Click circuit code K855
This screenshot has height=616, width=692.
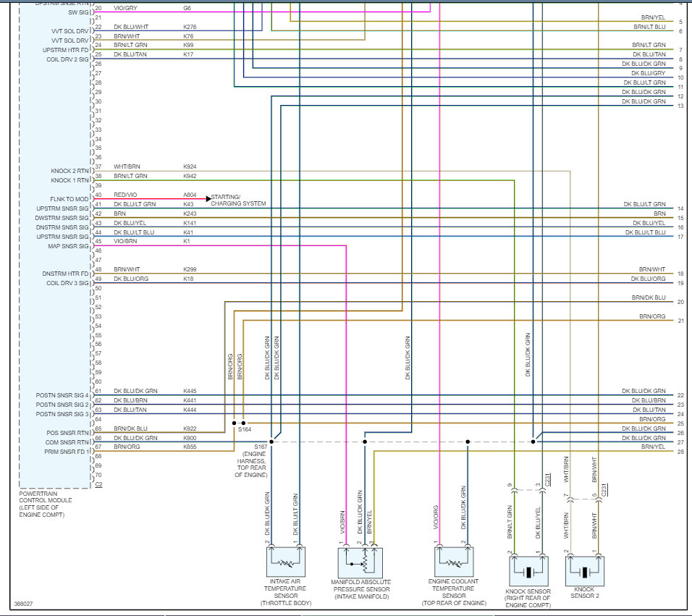pos(190,447)
